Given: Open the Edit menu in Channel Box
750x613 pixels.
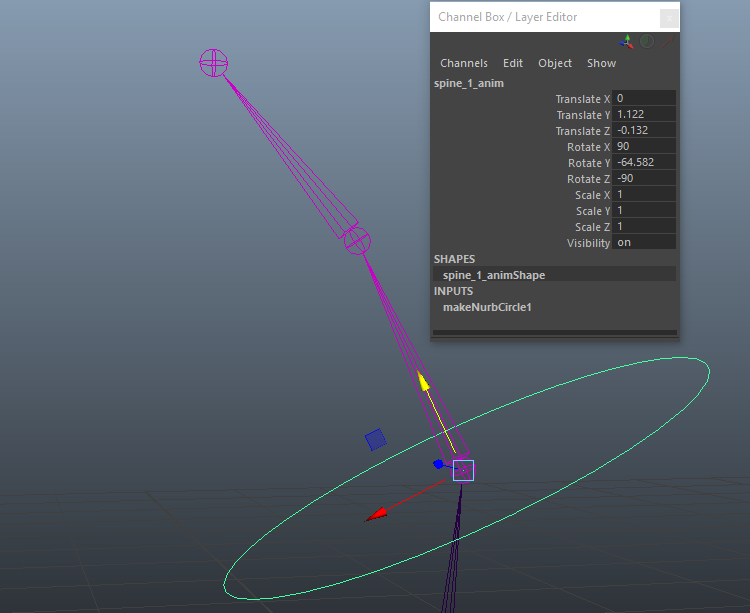Looking at the screenshot, I should click(x=513, y=63).
